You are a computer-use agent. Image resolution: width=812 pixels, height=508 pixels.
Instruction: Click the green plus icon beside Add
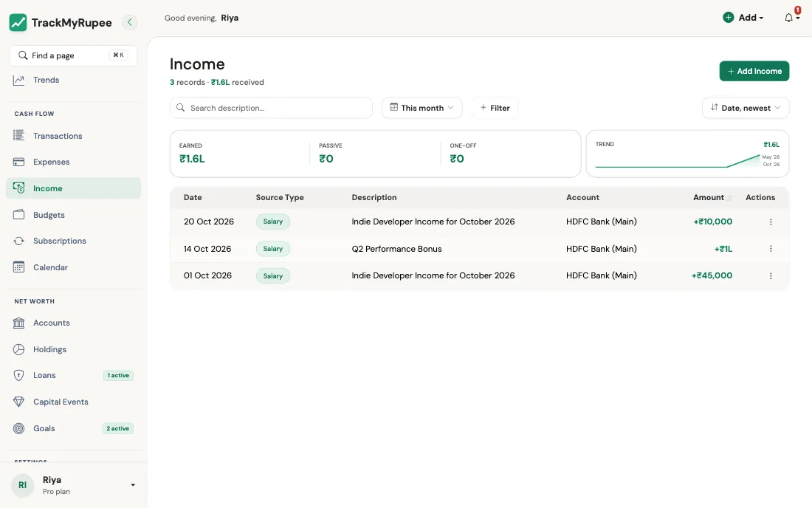(x=728, y=18)
